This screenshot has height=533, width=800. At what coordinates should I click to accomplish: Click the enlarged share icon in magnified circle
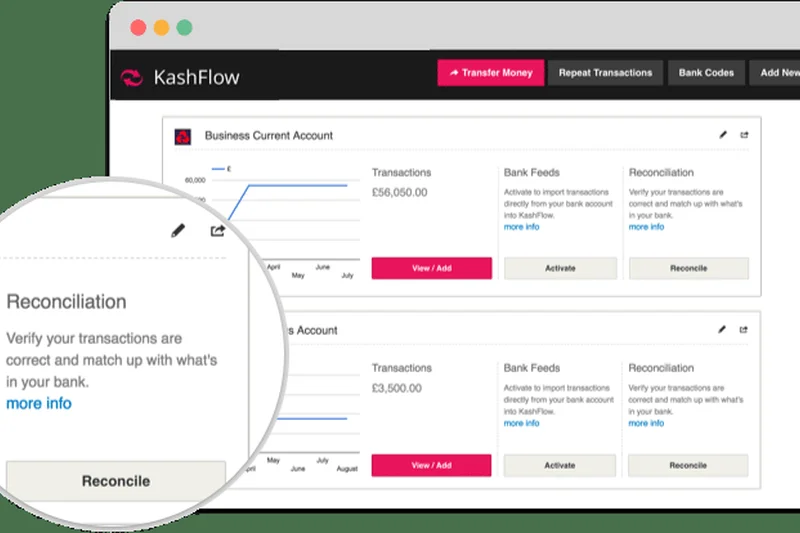218,231
